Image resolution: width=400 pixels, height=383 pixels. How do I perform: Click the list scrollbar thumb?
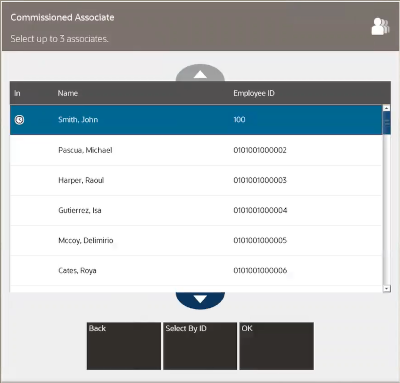[x=387, y=123]
